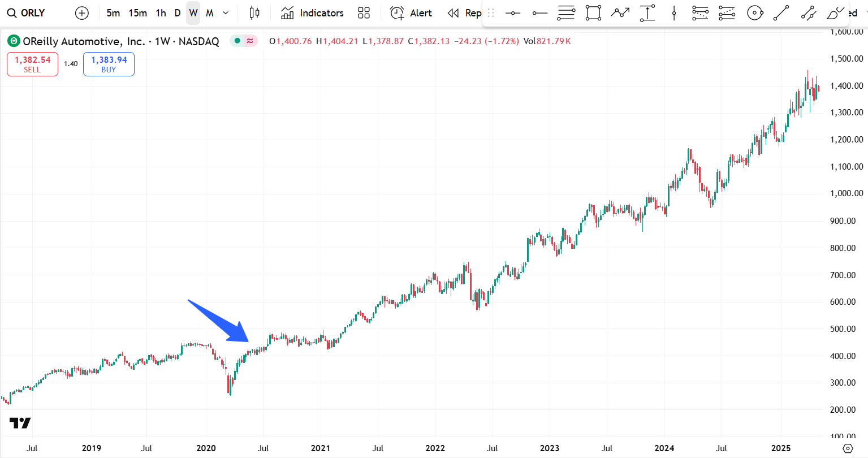
Task: Click the green market status dot
Action: coord(237,41)
